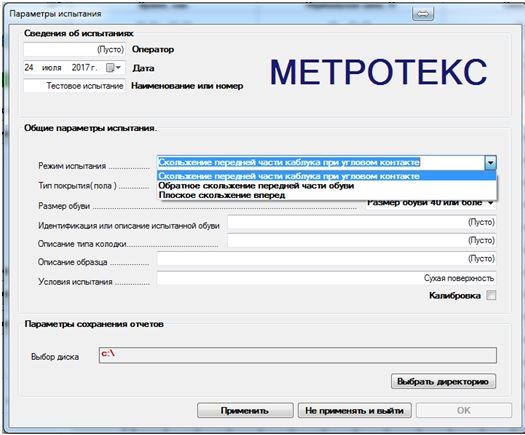Click the day value 24 in the date field

click(x=29, y=68)
